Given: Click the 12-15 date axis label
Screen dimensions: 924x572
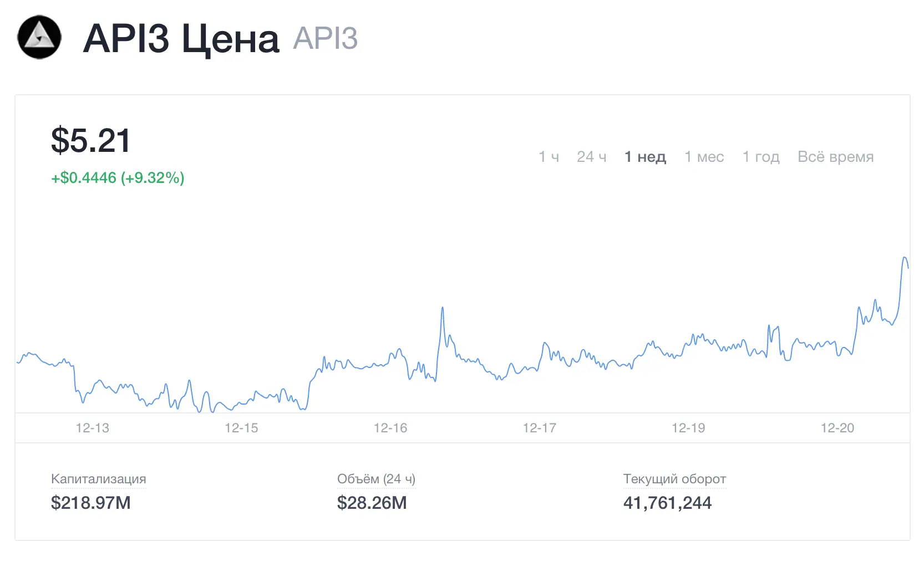Looking at the screenshot, I should pos(241,428).
